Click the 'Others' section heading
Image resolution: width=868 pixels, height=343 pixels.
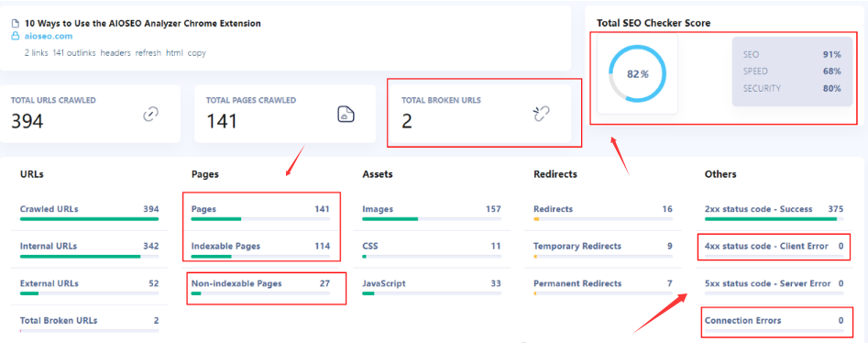[720, 174]
